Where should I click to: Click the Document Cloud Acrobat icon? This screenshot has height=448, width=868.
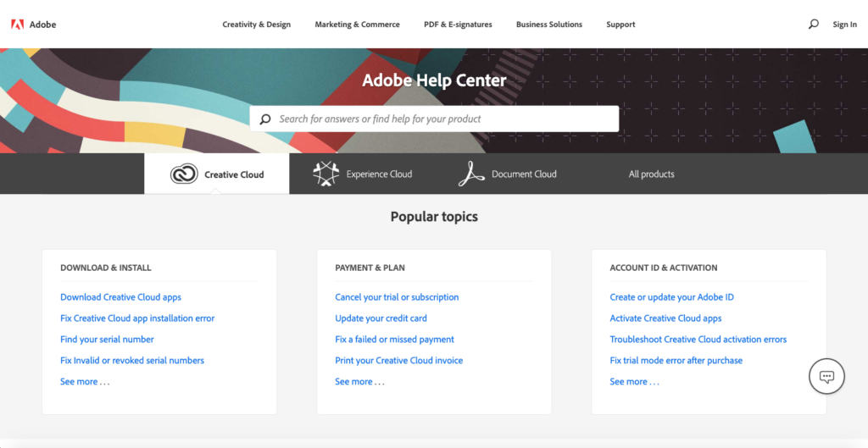[471, 174]
